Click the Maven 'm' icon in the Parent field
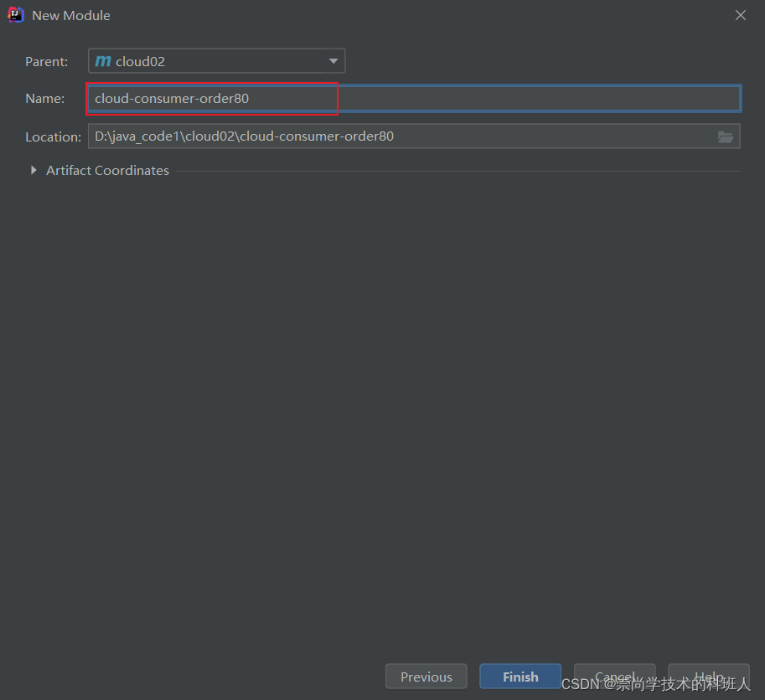This screenshot has width=765, height=700. click(103, 61)
